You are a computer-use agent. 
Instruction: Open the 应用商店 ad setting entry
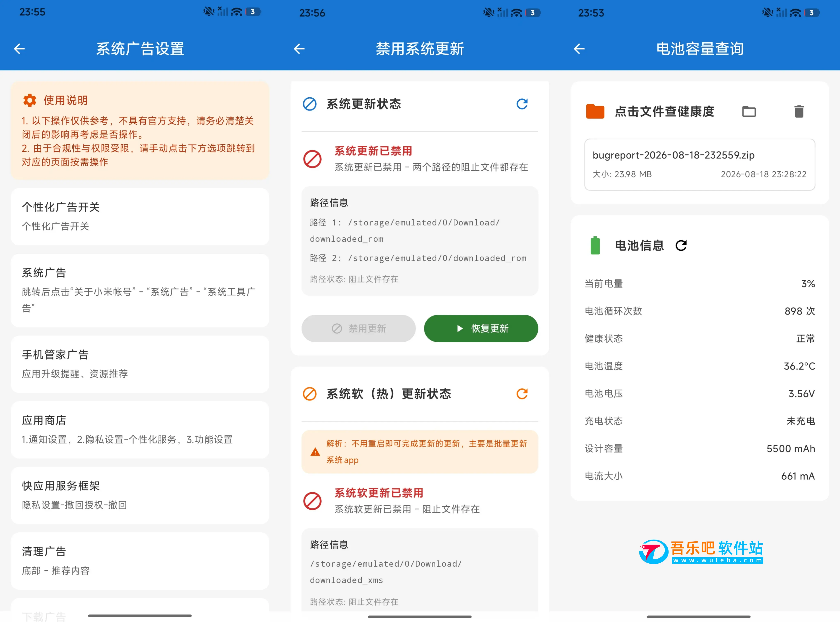pyautogui.click(x=140, y=430)
